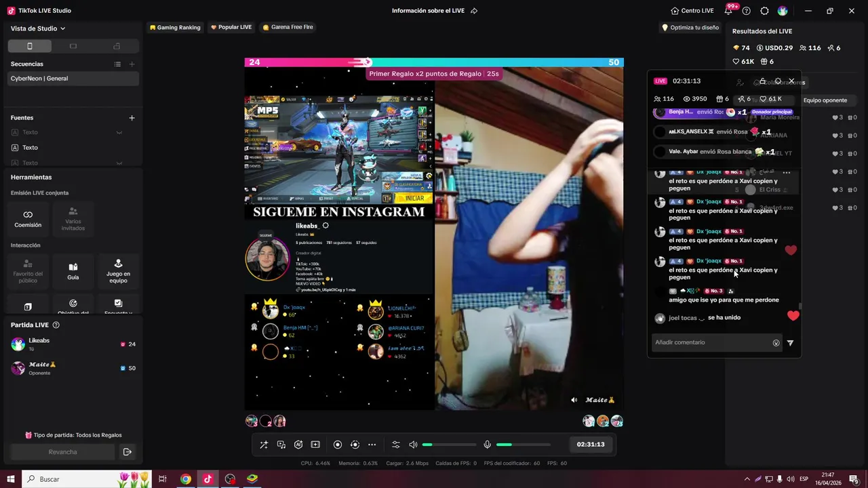Viewport: 868px width, 488px height.
Task: Click the add overlay frame icon
Action: 315,445
